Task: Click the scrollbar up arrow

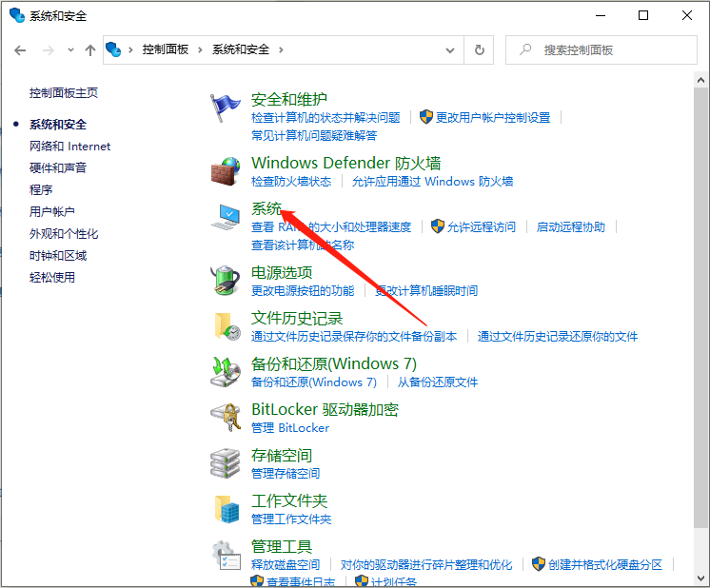Action: click(x=700, y=81)
